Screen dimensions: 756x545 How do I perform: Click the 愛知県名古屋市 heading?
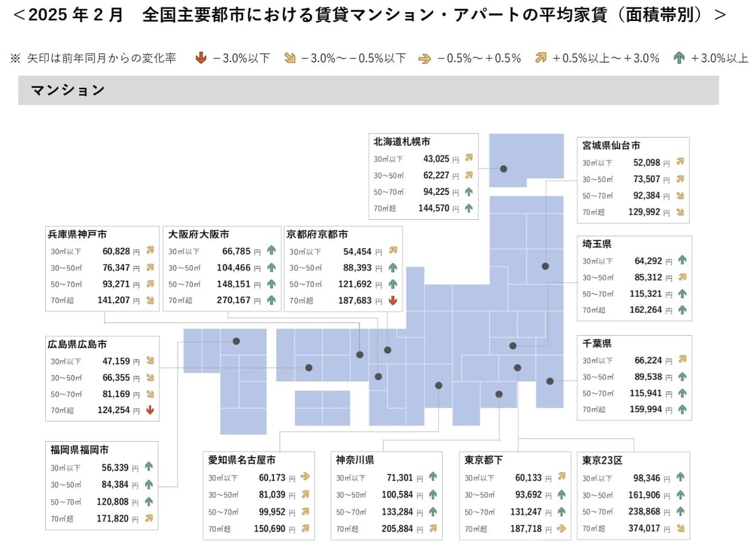click(x=242, y=460)
